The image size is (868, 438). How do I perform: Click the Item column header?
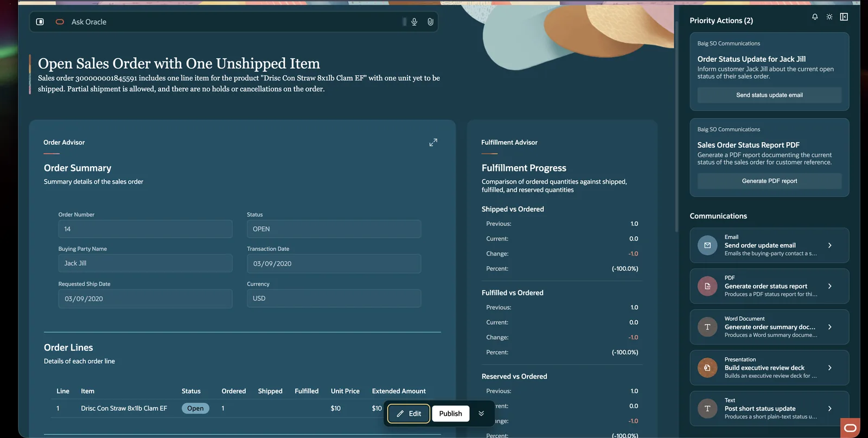click(88, 391)
